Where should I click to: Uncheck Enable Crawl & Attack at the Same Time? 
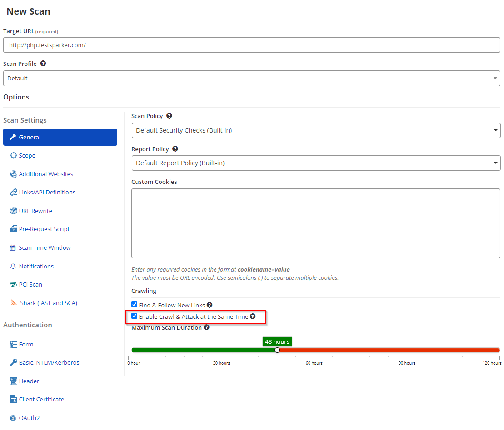click(x=134, y=316)
